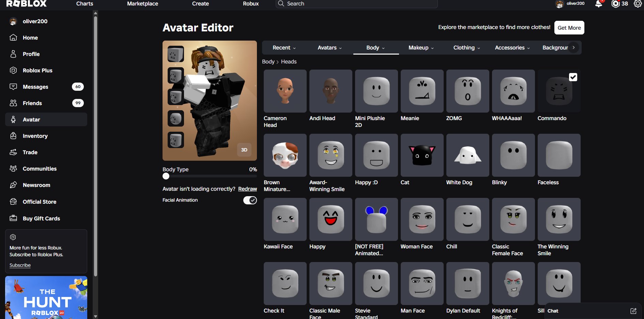Viewport: 644px width, 319px height.
Task: Expand the Makeup dropdown tab
Action: tap(421, 48)
